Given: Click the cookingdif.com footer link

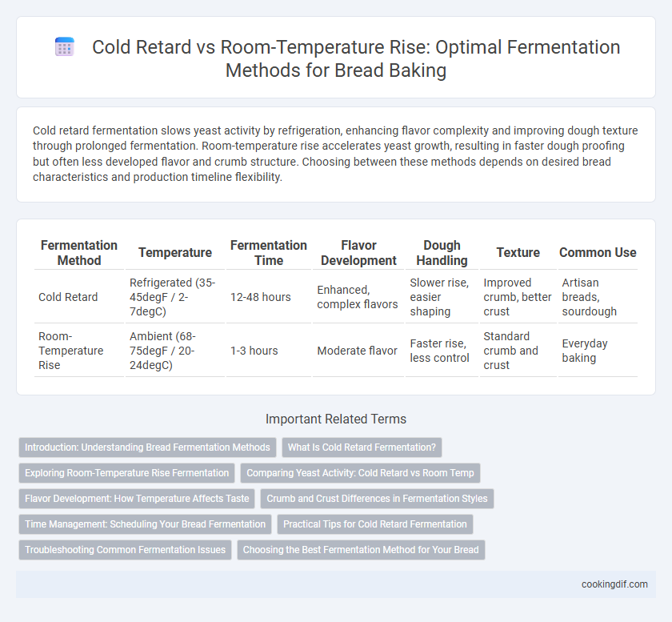Looking at the screenshot, I should [x=614, y=584].
